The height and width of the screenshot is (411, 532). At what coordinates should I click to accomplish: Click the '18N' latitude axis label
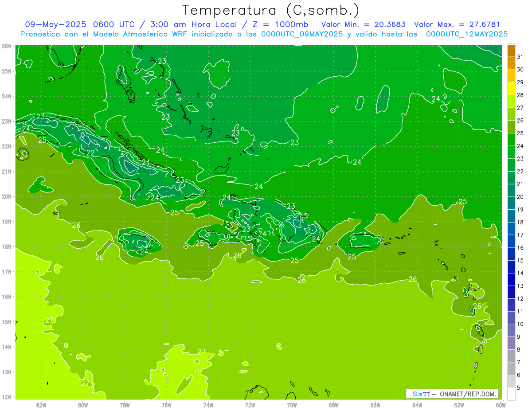6,247
